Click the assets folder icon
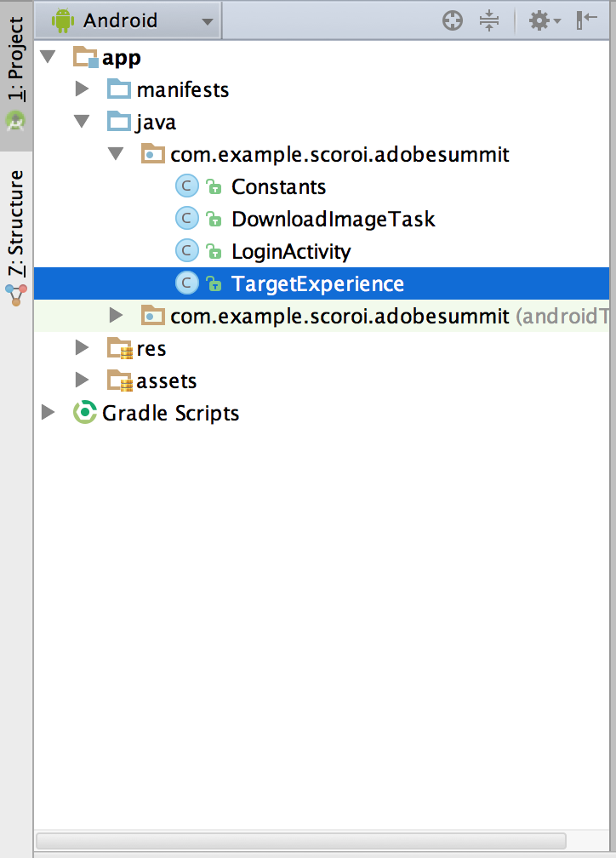This screenshot has height=858, width=616. (120, 381)
